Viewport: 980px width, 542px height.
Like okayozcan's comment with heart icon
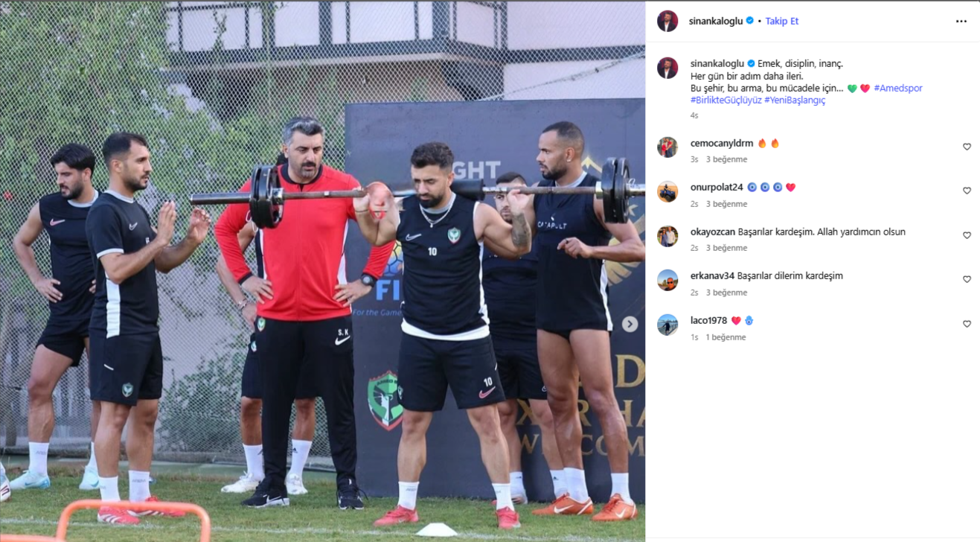coord(967,235)
